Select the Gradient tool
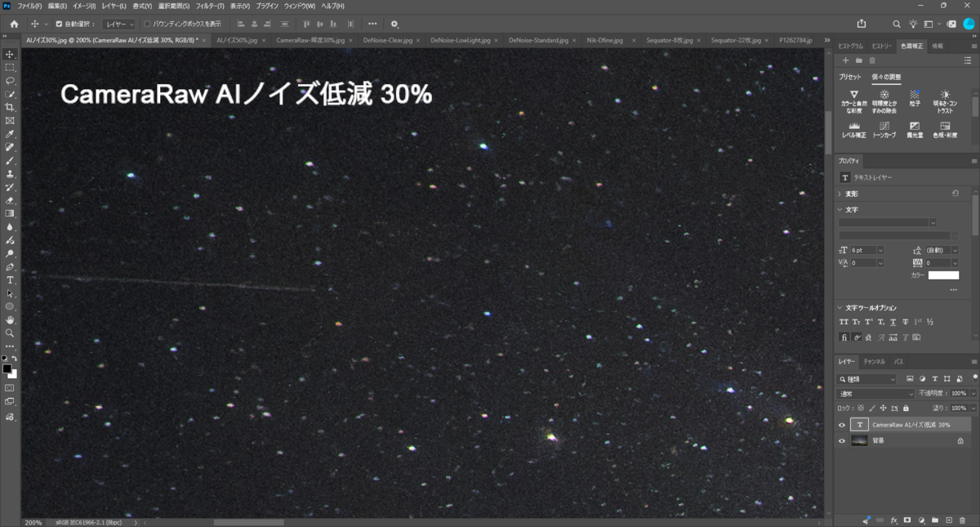 click(x=10, y=213)
